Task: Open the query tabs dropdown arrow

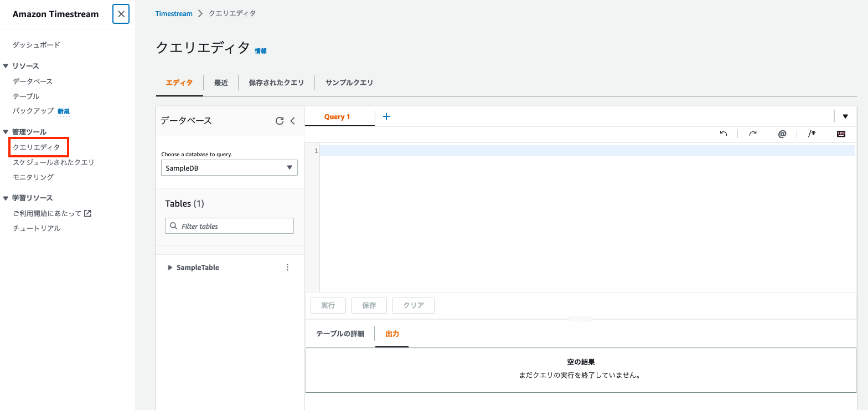Action: 845,116
